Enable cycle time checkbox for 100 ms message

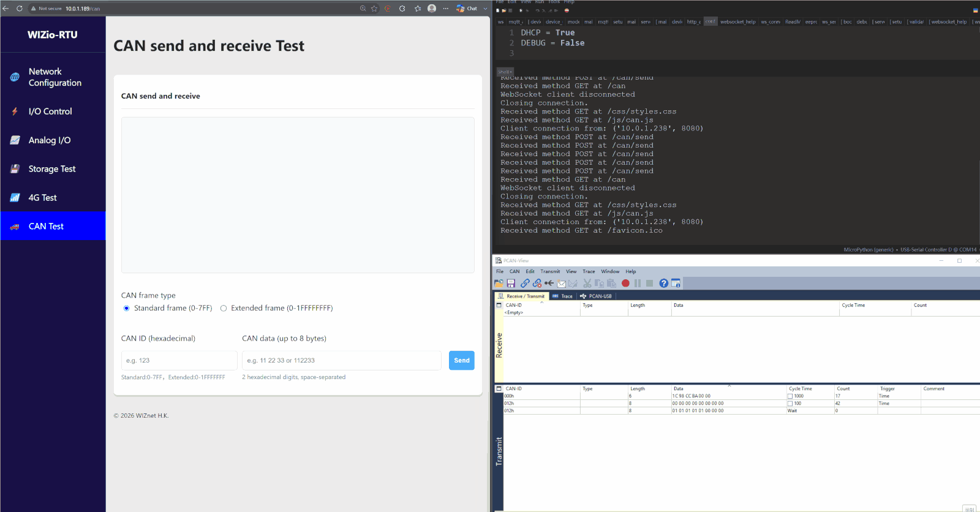click(790, 404)
